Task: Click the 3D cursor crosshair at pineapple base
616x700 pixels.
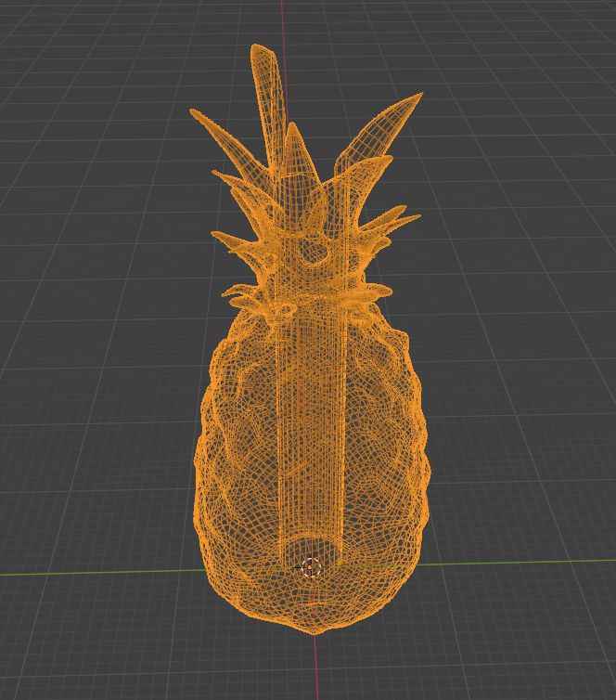Action: [311, 567]
